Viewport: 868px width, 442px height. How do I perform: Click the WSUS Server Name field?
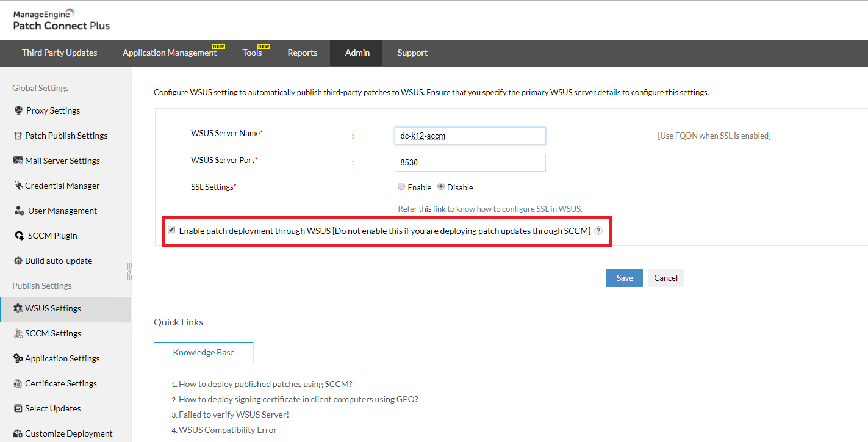click(x=470, y=136)
